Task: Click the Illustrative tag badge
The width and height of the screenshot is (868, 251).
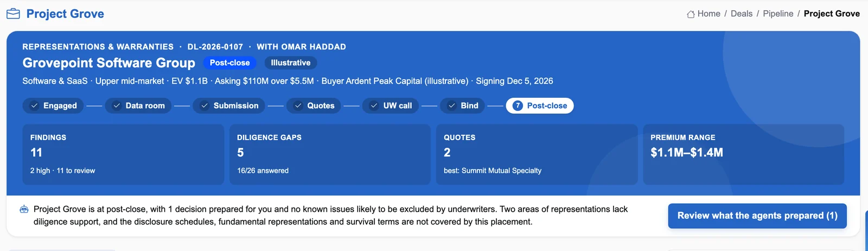Action: point(291,63)
